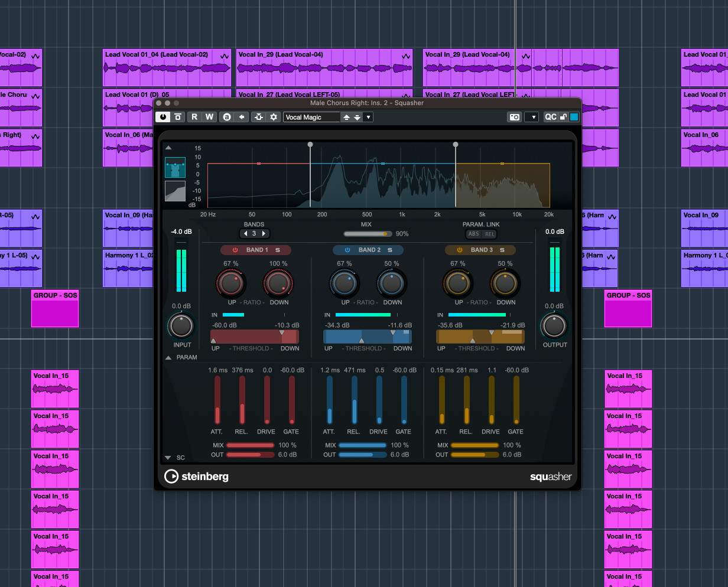
Task: Toggle Band 1 power button
Action: [235, 250]
